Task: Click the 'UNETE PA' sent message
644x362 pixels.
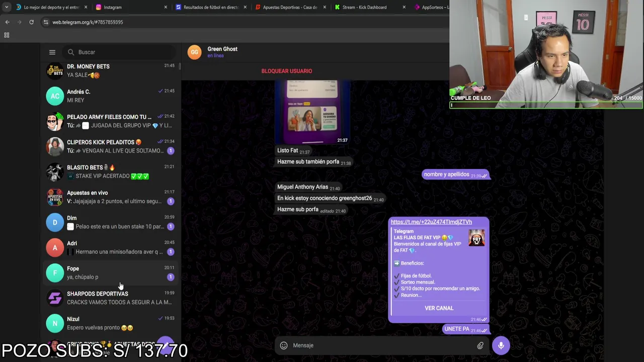Action: click(466, 329)
